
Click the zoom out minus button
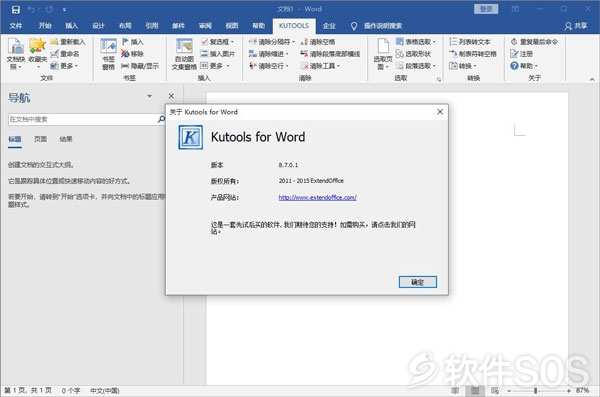[x=509, y=390]
